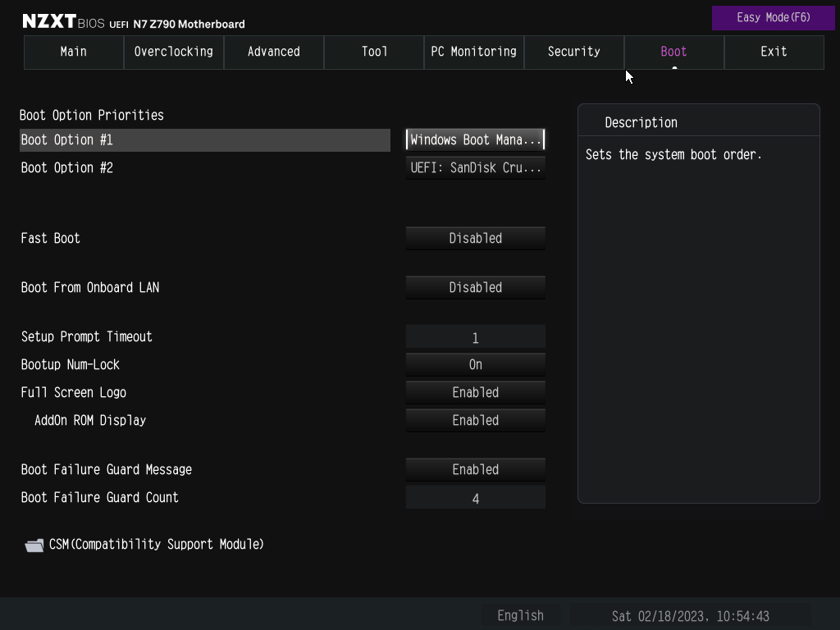The height and width of the screenshot is (630, 840).
Task: Open the PC Monitoring section
Action: 473,52
